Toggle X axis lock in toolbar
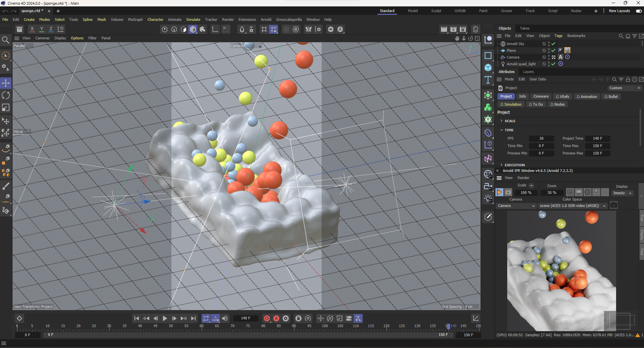 click(32, 29)
